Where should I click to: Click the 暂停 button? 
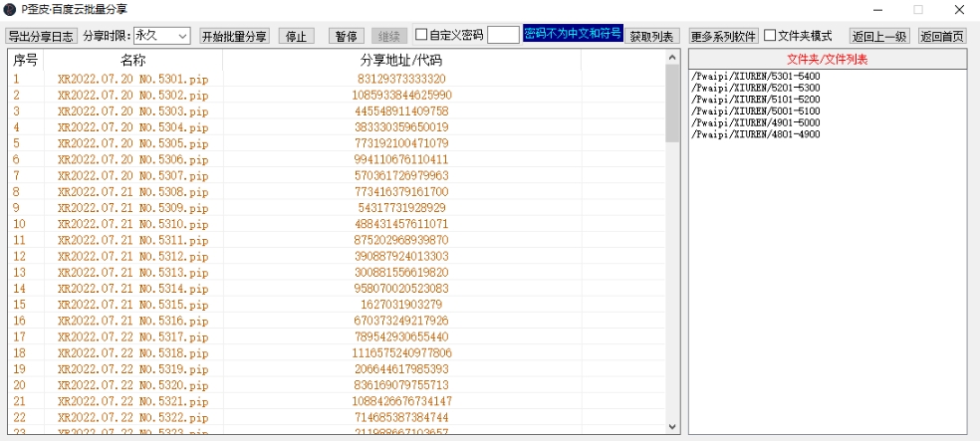point(347,36)
